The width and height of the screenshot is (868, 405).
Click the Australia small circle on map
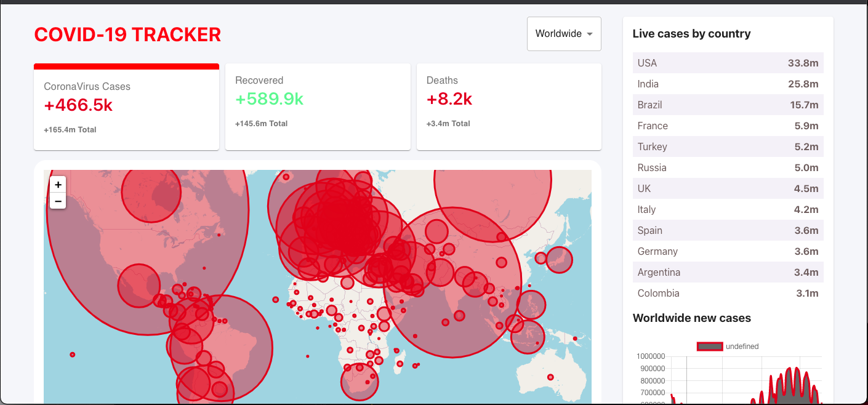pos(550,377)
